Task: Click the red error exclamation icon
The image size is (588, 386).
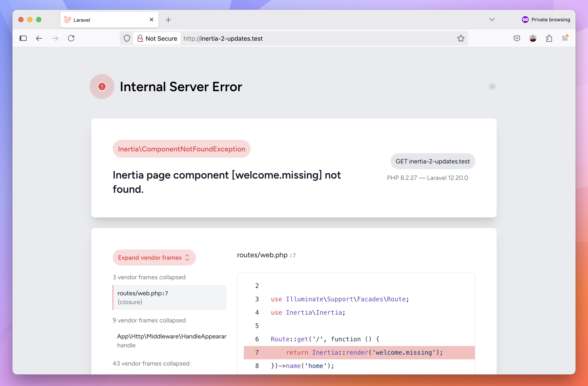Action: coord(102,86)
